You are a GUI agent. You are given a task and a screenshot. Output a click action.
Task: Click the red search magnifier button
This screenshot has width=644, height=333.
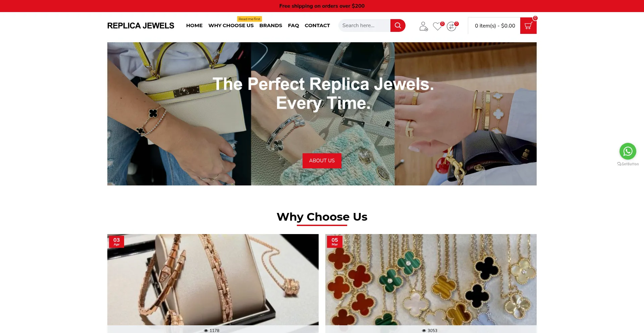click(398, 25)
